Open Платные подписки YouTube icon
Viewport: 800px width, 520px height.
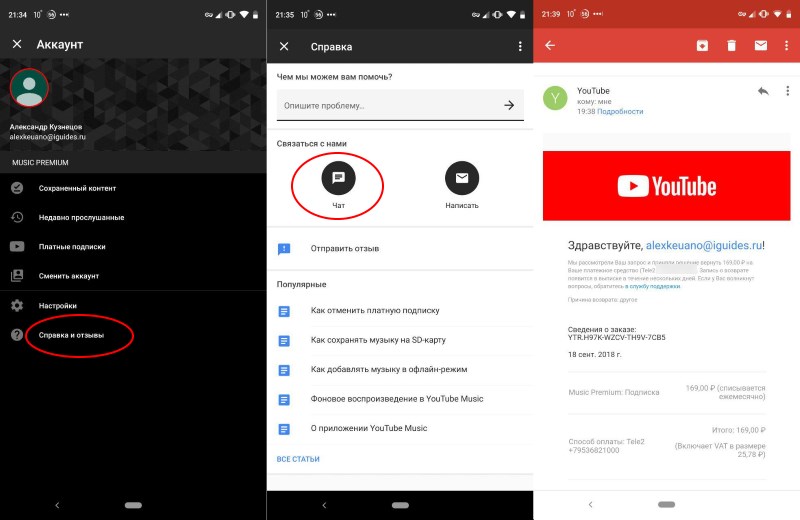[17, 246]
